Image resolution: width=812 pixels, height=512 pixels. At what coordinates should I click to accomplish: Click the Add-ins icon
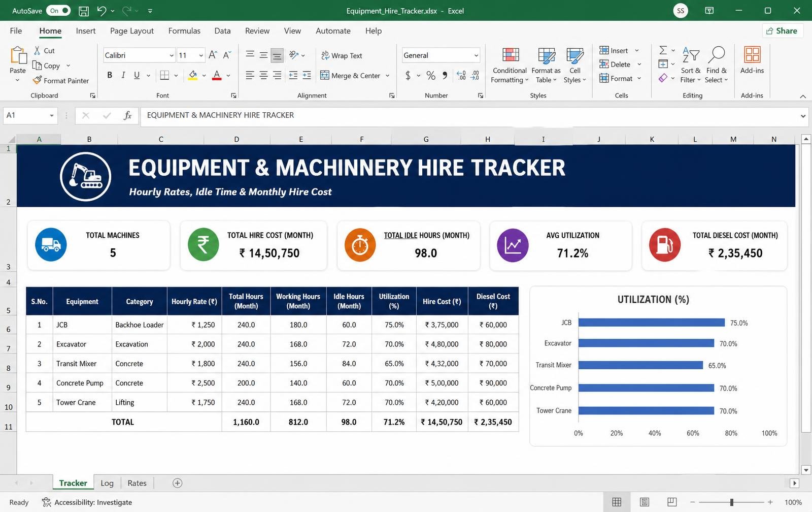[752, 55]
